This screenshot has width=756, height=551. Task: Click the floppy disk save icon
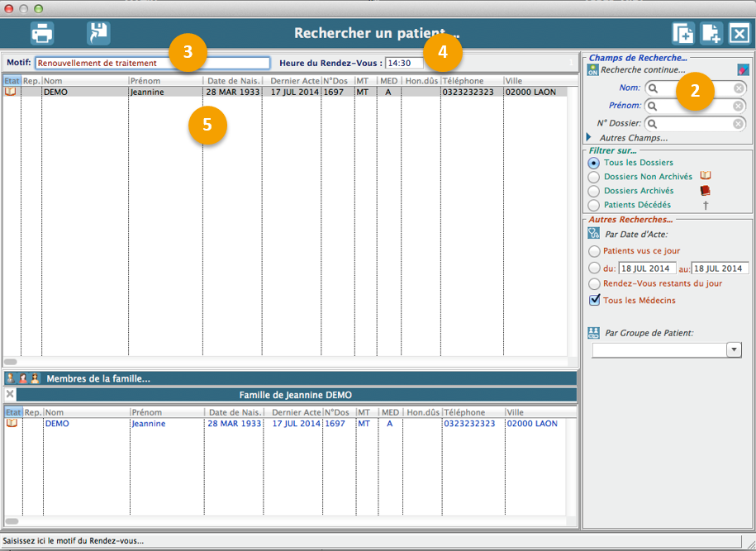tap(98, 33)
